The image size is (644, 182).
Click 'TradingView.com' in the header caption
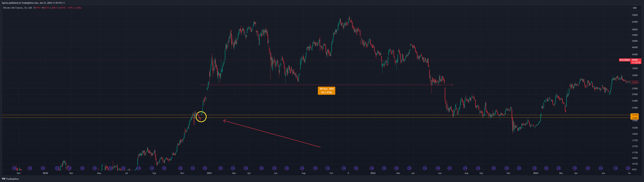tap(30, 3)
